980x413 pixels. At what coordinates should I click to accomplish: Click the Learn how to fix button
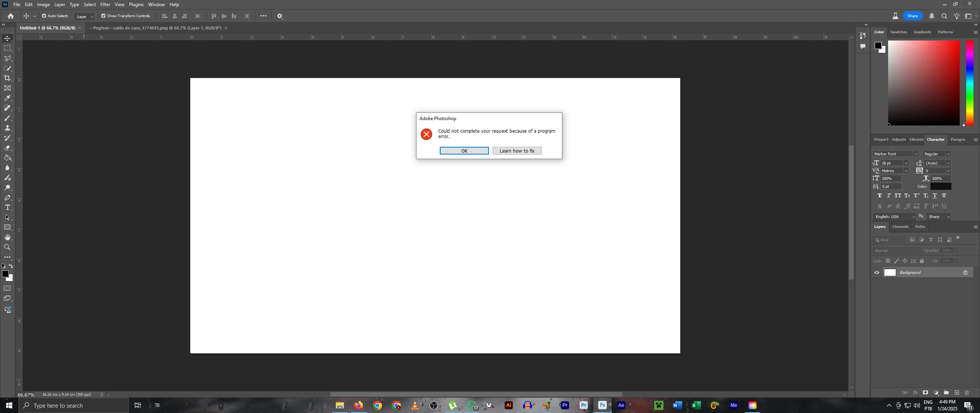(517, 151)
